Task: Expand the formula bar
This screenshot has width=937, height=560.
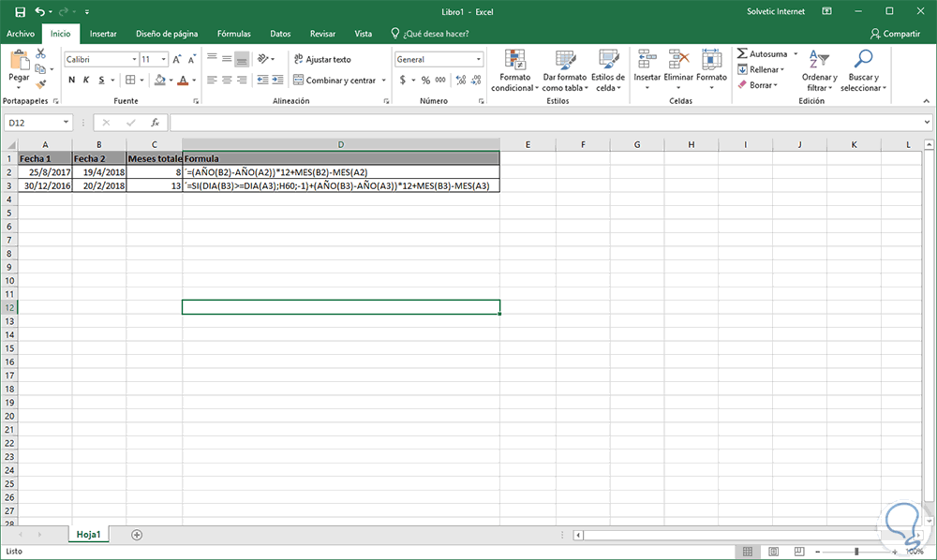Action: (x=927, y=123)
